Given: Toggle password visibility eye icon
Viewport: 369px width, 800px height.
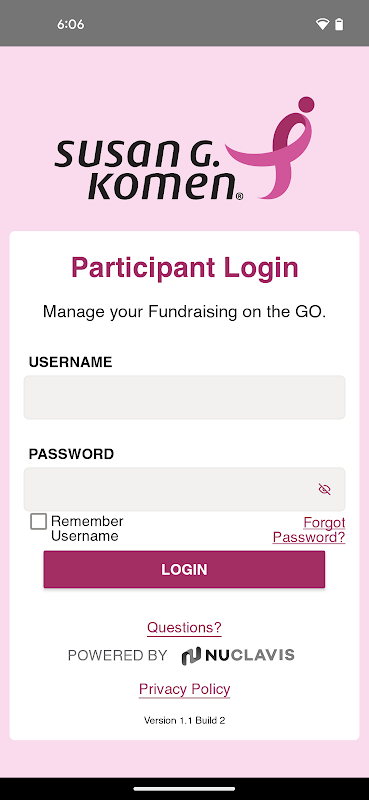Looking at the screenshot, I should (325, 489).
